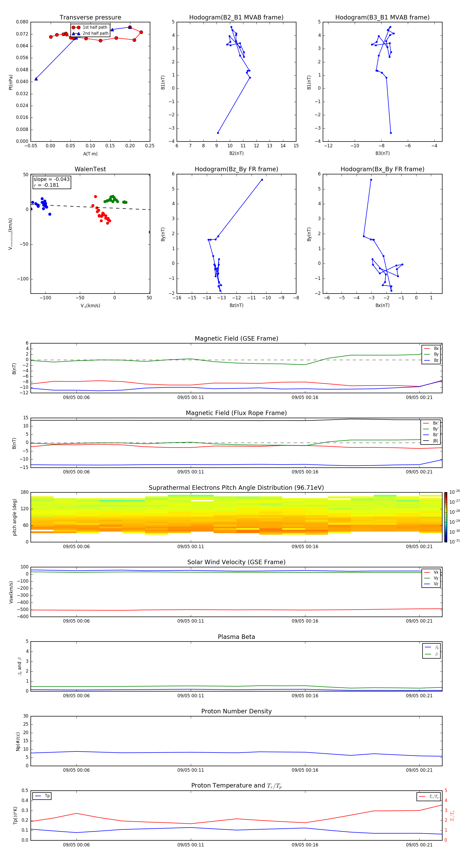The width and height of the screenshot is (473, 868).
Task: Click the '2nd half path' legend entry
Action: tap(90, 33)
